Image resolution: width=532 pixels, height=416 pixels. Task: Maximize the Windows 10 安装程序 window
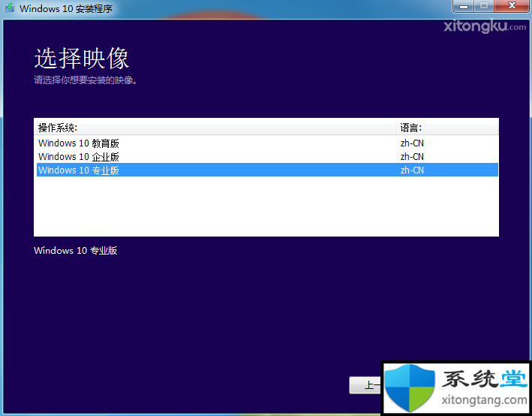(484, 6)
